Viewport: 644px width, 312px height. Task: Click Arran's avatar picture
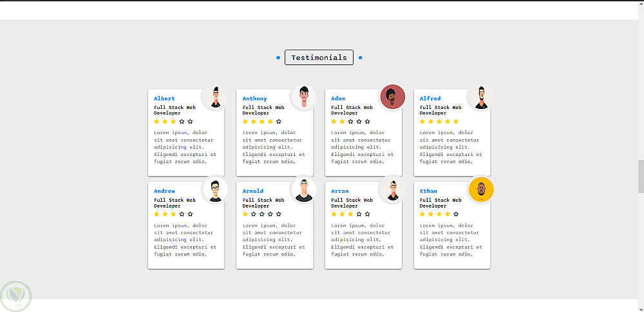392,190
